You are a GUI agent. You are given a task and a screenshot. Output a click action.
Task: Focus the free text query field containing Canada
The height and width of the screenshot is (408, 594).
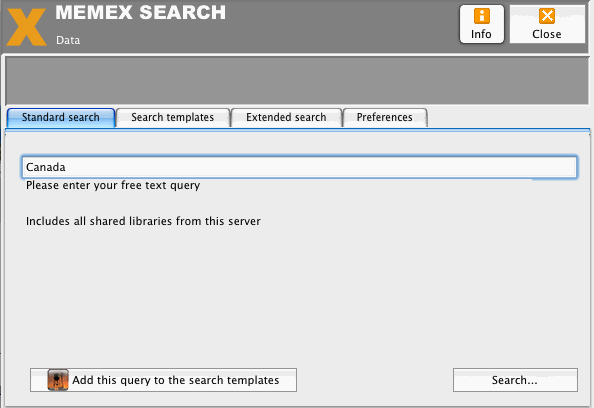click(x=299, y=167)
